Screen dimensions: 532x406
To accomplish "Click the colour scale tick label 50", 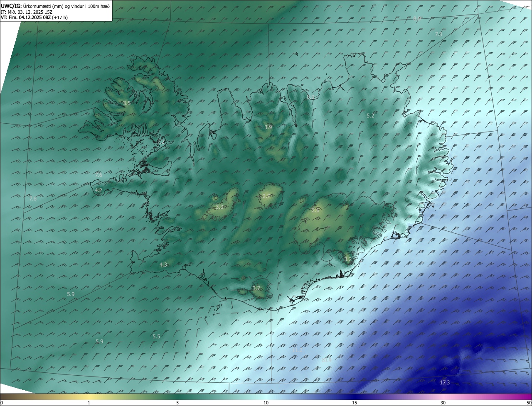I will coord(528,403).
